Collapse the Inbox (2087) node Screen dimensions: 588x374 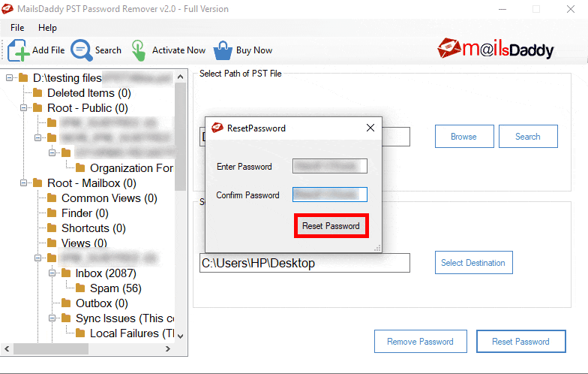[52, 273]
